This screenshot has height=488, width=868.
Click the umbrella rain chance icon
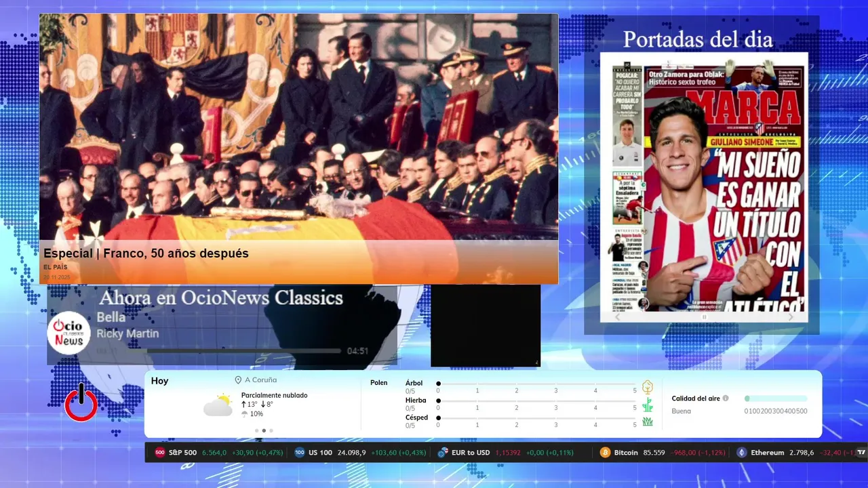point(245,414)
